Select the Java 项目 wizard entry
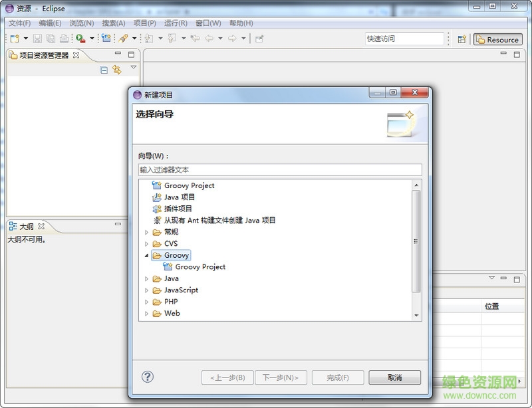This screenshot has height=408, width=532. coord(179,197)
